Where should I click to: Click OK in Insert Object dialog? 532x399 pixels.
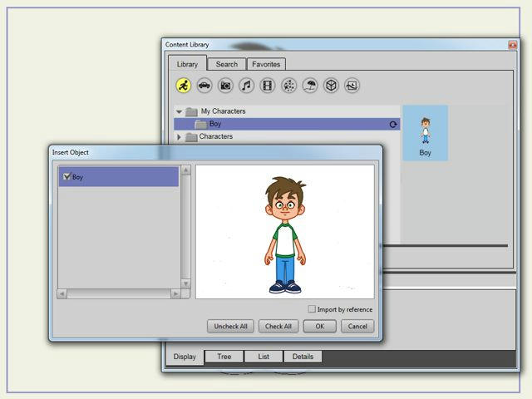319,326
